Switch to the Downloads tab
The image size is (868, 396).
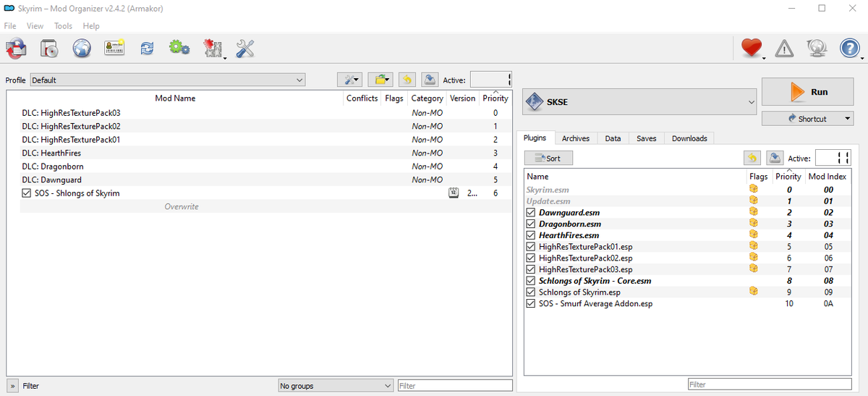[689, 138]
